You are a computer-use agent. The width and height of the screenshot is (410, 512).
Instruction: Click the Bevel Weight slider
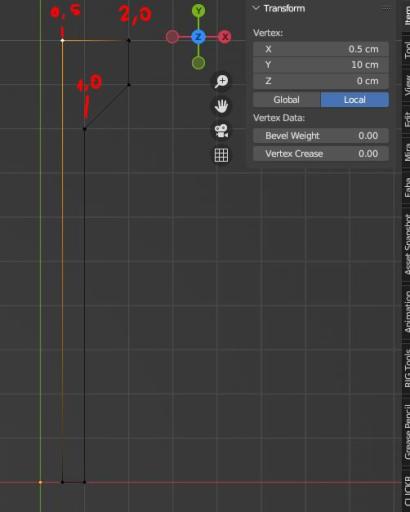click(321, 136)
